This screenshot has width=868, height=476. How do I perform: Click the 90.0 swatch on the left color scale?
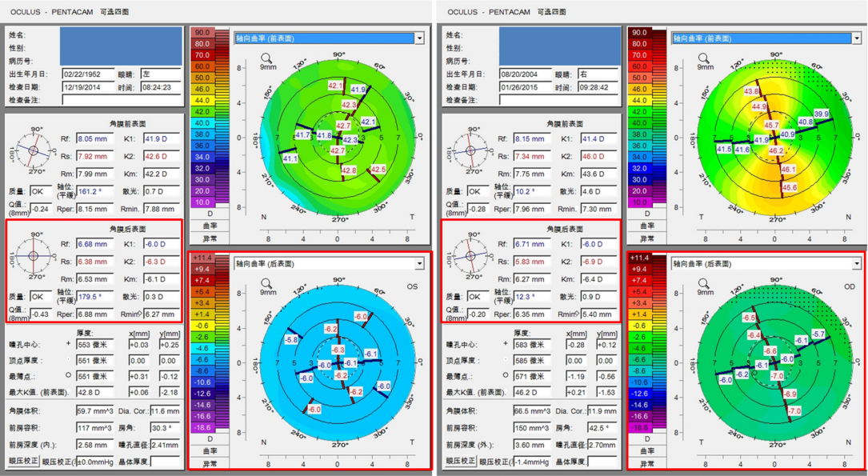202,33
